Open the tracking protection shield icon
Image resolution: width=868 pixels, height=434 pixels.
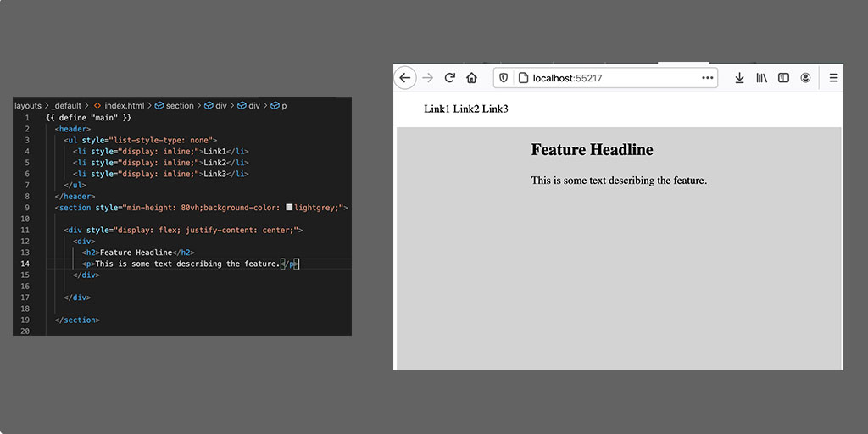[x=504, y=78]
